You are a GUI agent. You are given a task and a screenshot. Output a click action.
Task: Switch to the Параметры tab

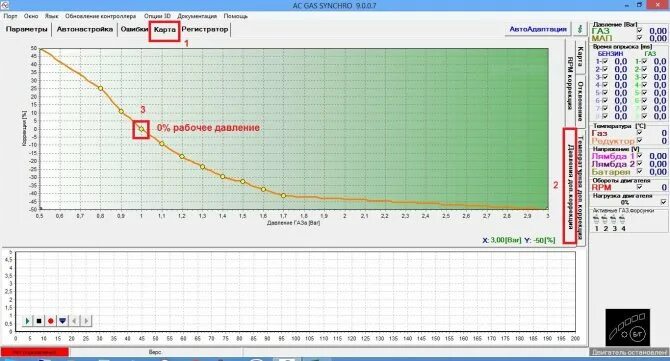[26, 29]
